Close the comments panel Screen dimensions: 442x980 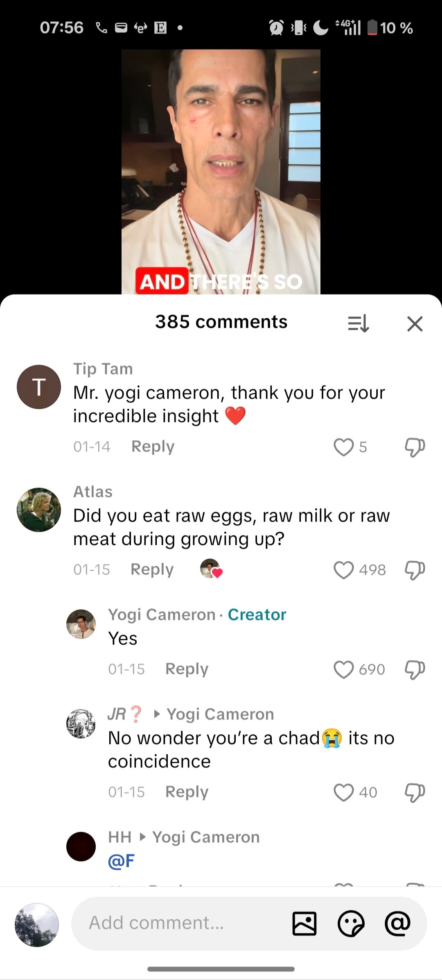tap(415, 324)
